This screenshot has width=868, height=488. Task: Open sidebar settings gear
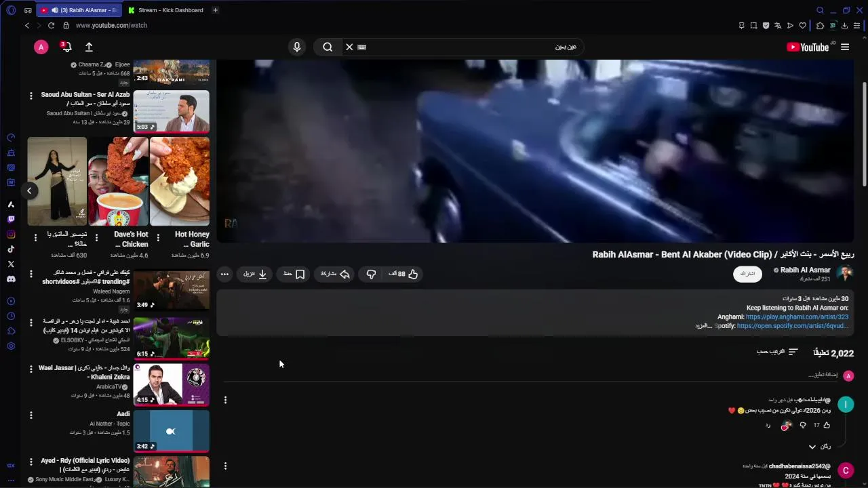11,346
